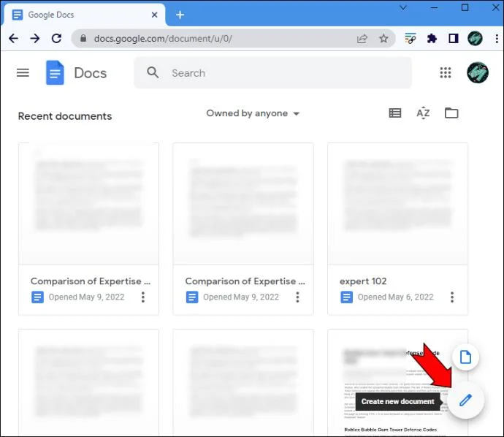Open the second Comparison of Expertise thumbnail
The width and height of the screenshot is (504, 437).
click(x=243, y=204)
